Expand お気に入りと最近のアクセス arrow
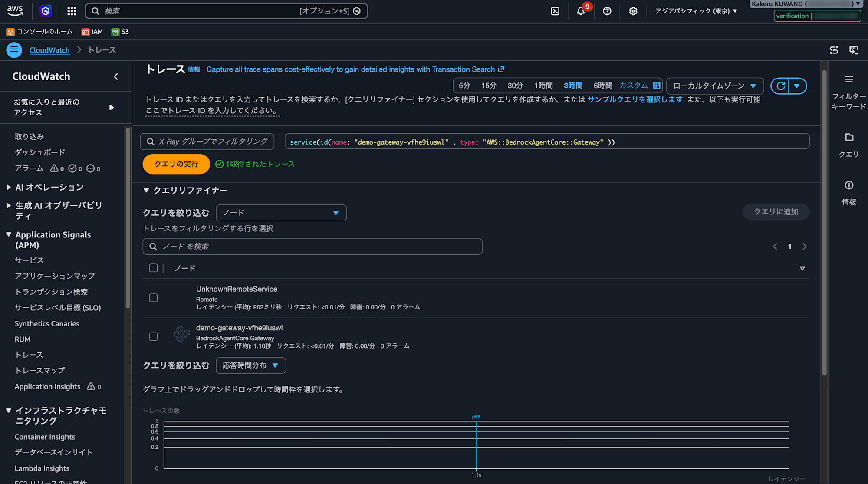The image size is (868, 484). [112, 107]
